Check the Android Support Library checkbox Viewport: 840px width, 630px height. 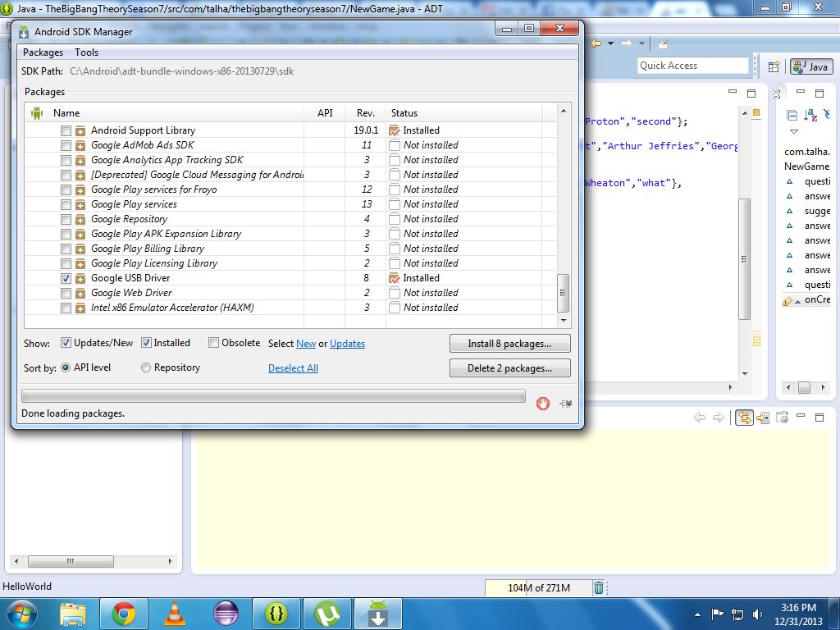tap(66, 130)
